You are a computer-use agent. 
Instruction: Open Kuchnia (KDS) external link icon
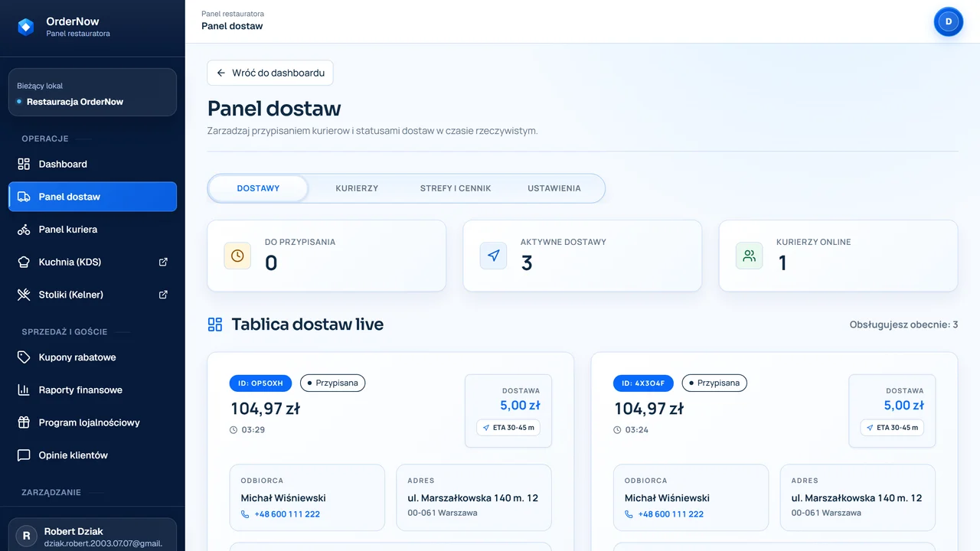click(163, 262)
